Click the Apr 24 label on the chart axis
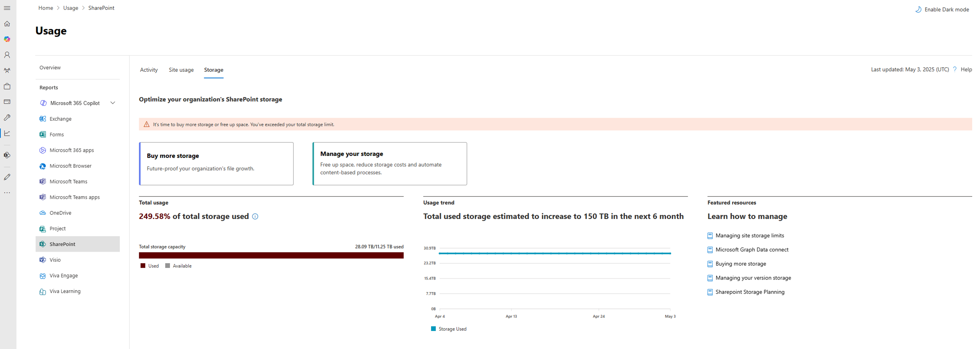This screenshot has width=980, height=349. click(598, 316)
